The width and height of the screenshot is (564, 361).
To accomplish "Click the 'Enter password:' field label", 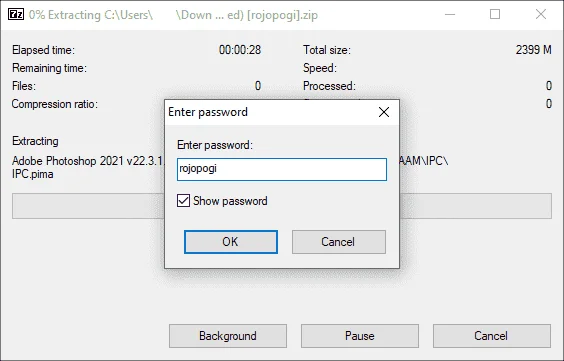I will pyautogui.click(x=215, y=145).
